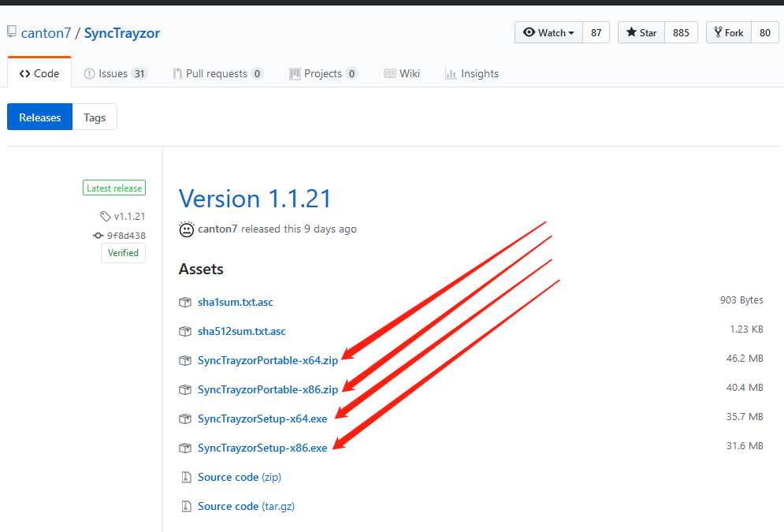Viewport: 784px width, 532px height.
Task: Click the commit icon next to 9f8d438
Action: click(98, 236)
